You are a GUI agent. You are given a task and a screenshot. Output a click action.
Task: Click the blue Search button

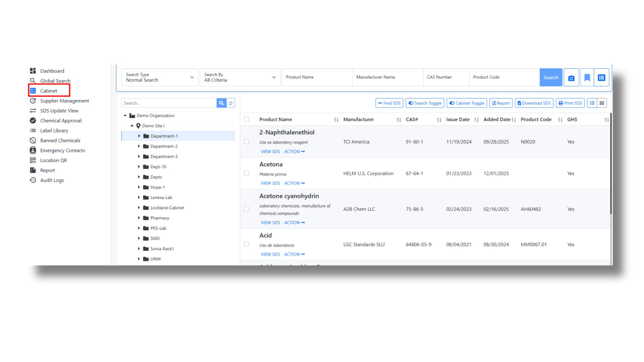[x=551, y=77]
